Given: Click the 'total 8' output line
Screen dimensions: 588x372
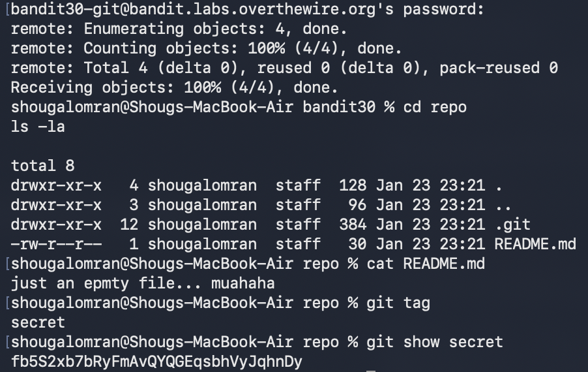Looking at the screenshot, I should [x=42, y=166].
